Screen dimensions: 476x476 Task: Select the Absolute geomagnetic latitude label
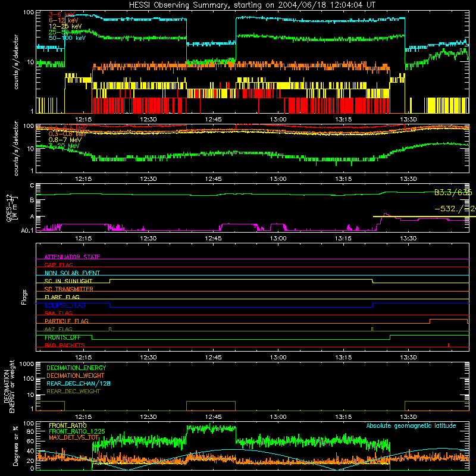pyautogui.click(x=411, y=425)
